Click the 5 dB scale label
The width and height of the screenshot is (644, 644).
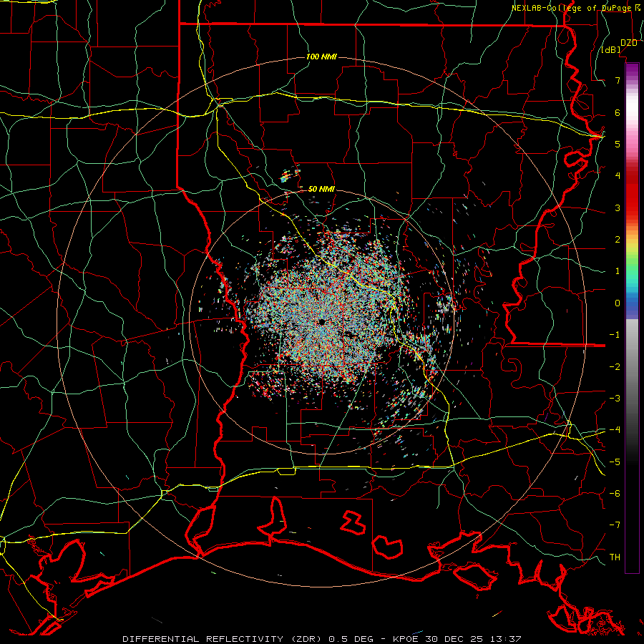pos(618,144)
